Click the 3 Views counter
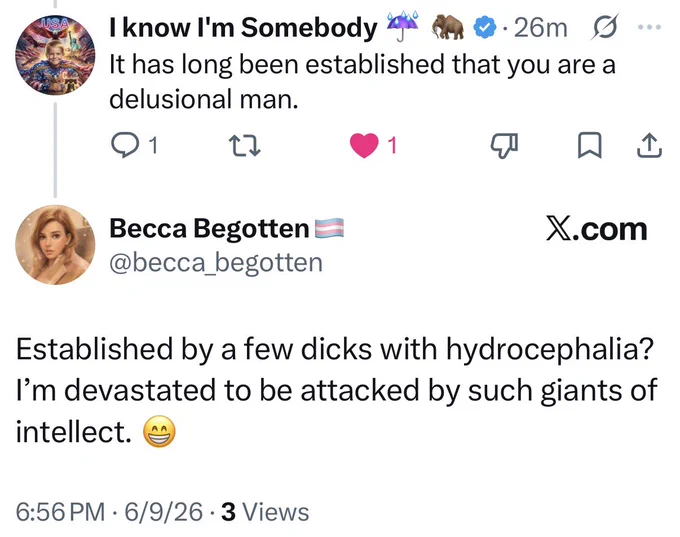This screenshot has width=680, height=537. point(265,511)
